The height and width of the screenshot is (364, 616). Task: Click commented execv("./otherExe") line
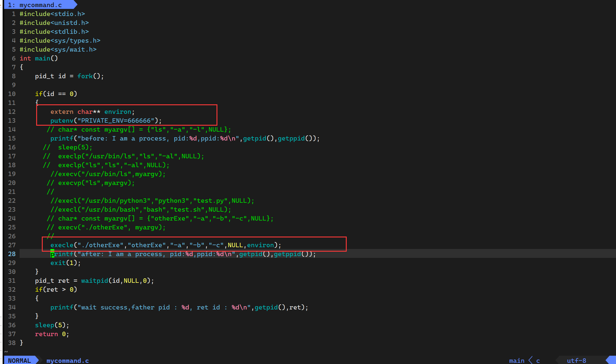106,227
